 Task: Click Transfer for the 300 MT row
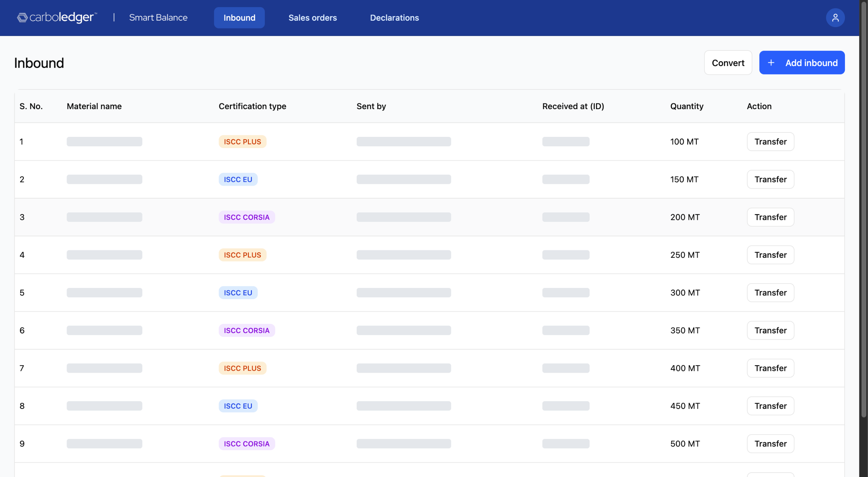click(x=770, y=293)
